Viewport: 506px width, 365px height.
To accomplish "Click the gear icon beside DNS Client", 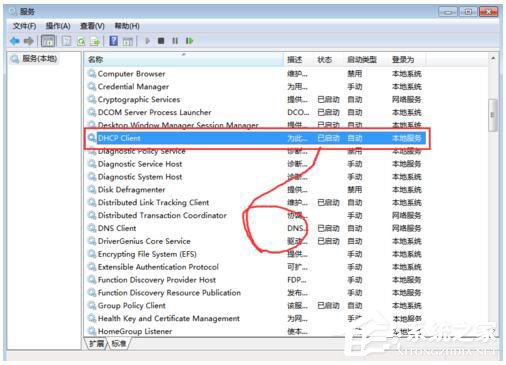I will click(x=92, y=228).
